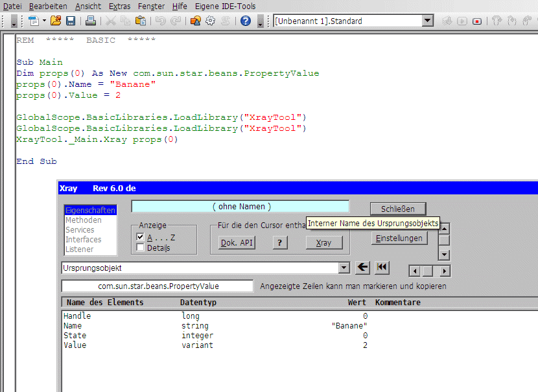The width and height of the screenshot is (538, 392).
Task: Expand the Ursprungsobjekt dropdown list
Action: pos(344,268)
